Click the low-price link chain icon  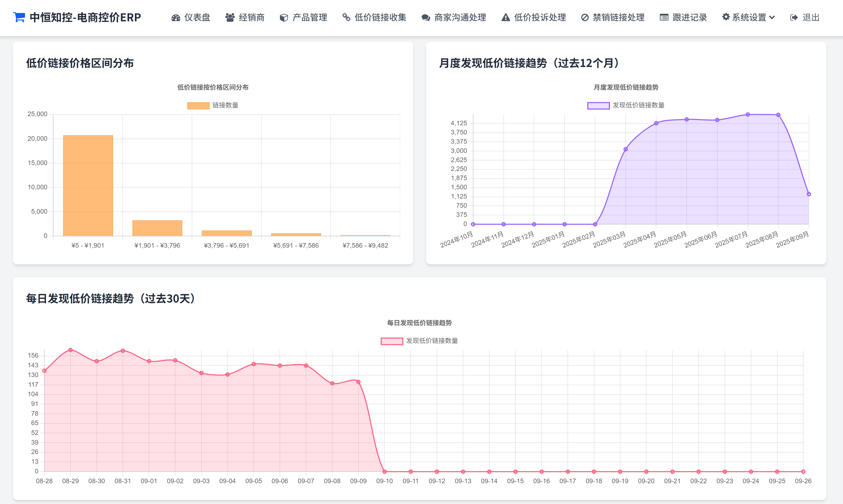(346, 18)
